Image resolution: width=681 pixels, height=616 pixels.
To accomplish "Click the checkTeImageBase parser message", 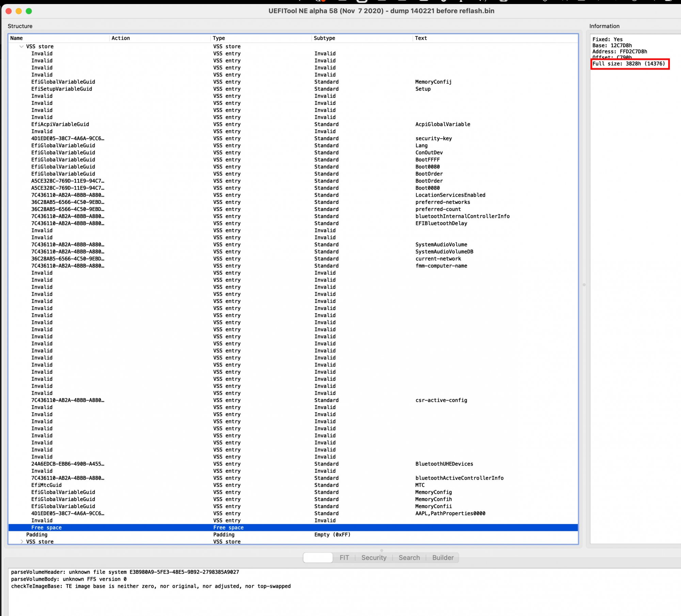I will [151, 586].
